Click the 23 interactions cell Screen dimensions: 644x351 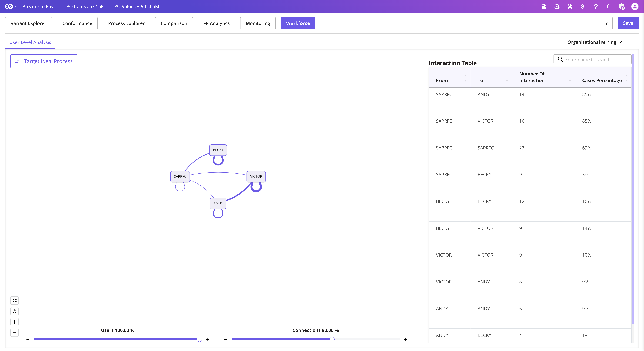click(x=522, y=148)
